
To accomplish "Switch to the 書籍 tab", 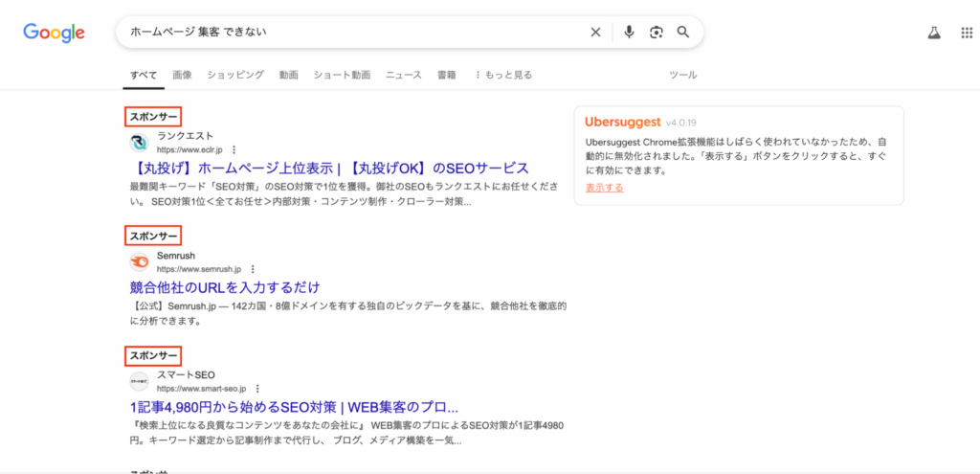I will pyautogui.click(x=447, y=75).
